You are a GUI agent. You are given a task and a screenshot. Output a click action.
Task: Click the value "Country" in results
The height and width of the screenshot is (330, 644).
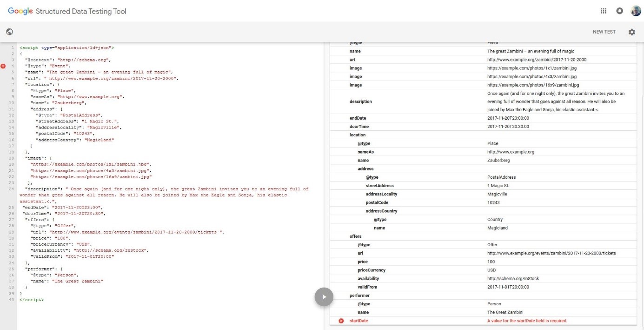(x=495, y=220)
